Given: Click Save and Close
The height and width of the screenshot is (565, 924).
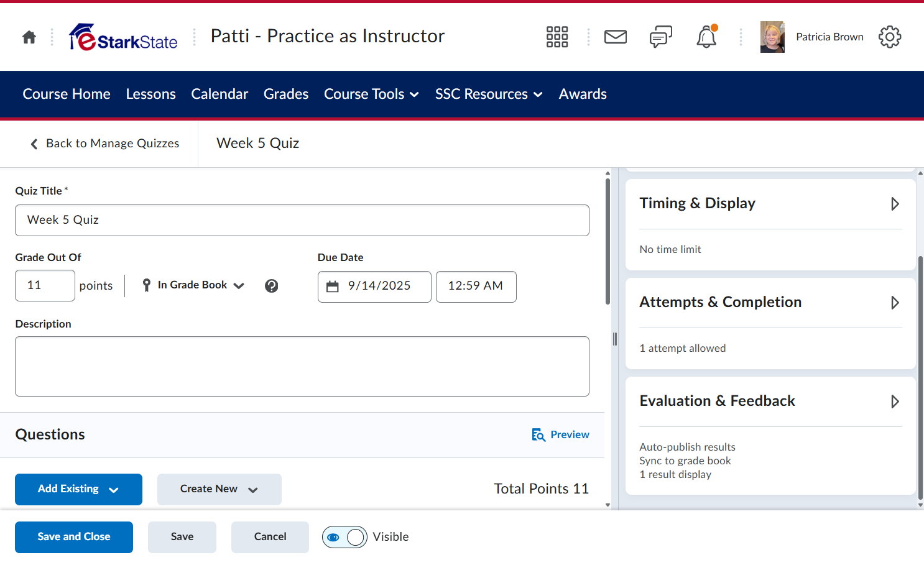Looking at the screenshot, I should (74, 537).
